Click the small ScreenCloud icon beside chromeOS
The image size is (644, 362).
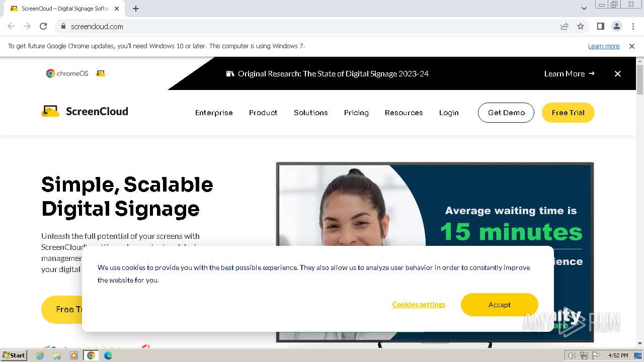click(x=101, y=73)
